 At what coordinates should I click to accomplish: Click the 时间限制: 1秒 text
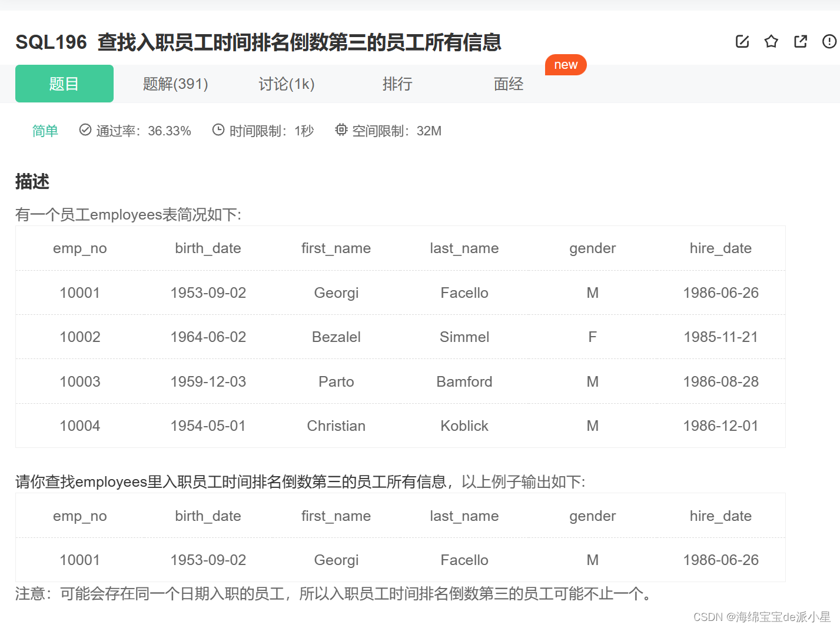coord(271,131)
